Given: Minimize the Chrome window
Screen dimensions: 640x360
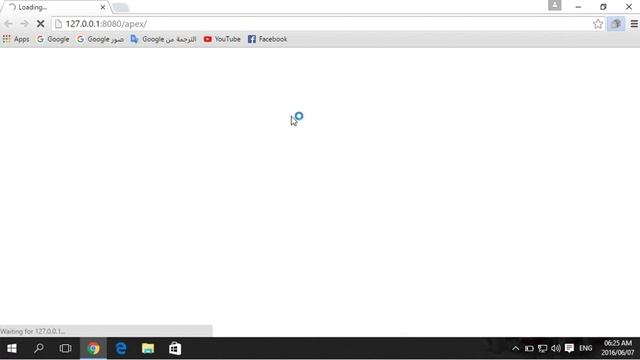Looking at the screenshot, I should (x=578, y=7).
